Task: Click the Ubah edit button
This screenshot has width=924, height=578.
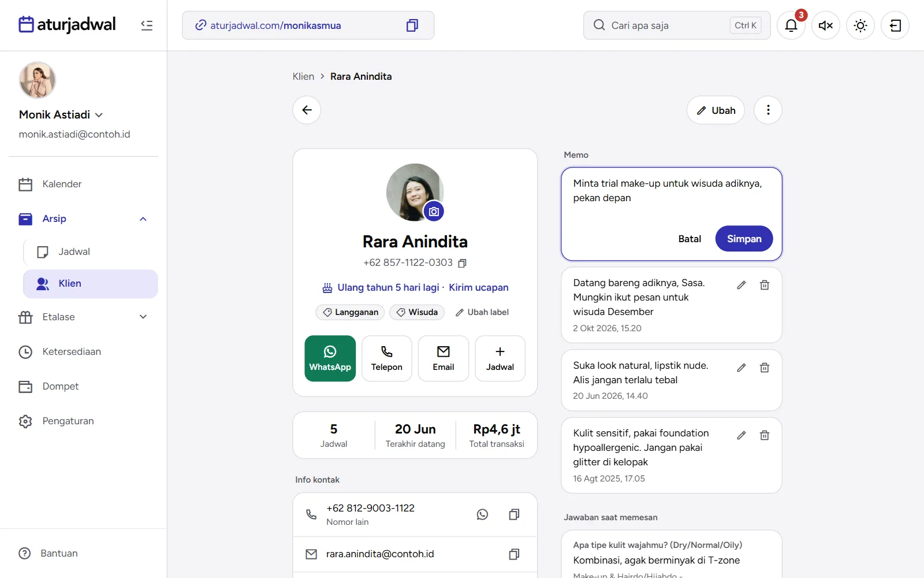Action: click(x=716, y=110)
